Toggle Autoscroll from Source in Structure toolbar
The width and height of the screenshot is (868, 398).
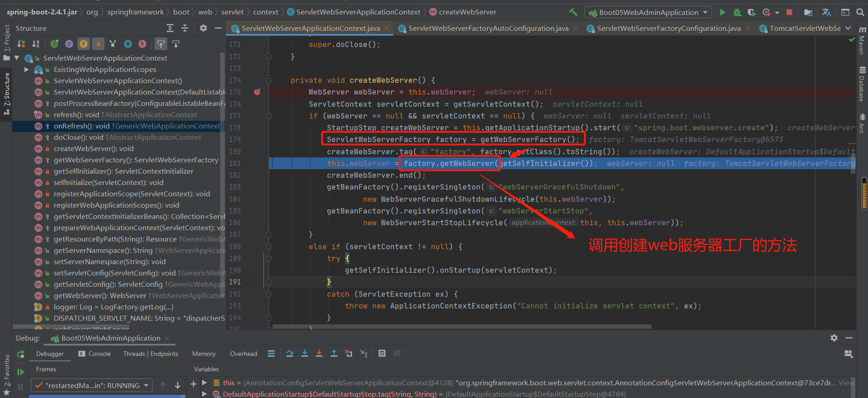point(176,44)
